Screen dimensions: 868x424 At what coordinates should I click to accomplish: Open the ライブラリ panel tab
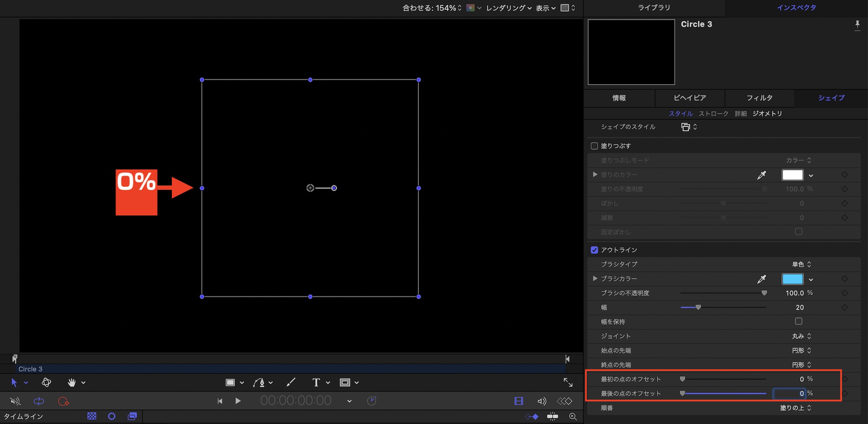click(654, 7)
